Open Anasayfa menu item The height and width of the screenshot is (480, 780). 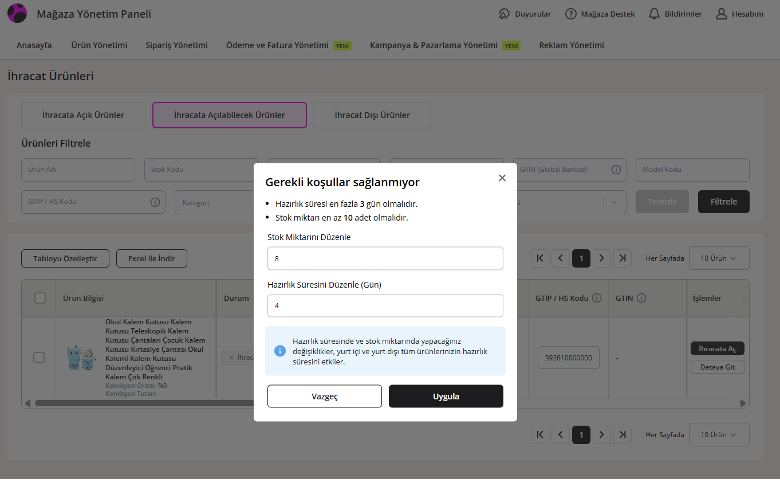[34, 45]
